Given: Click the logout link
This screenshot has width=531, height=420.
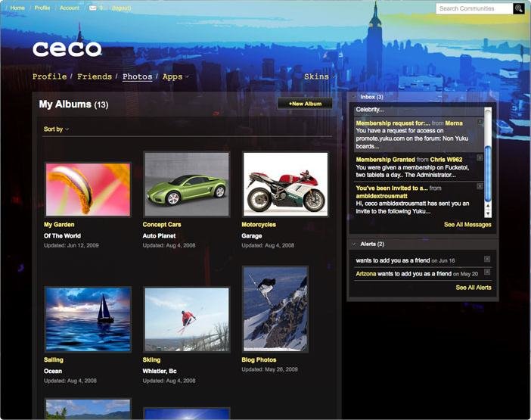Looking at the screenshot, I should click(x=121, y=8).
